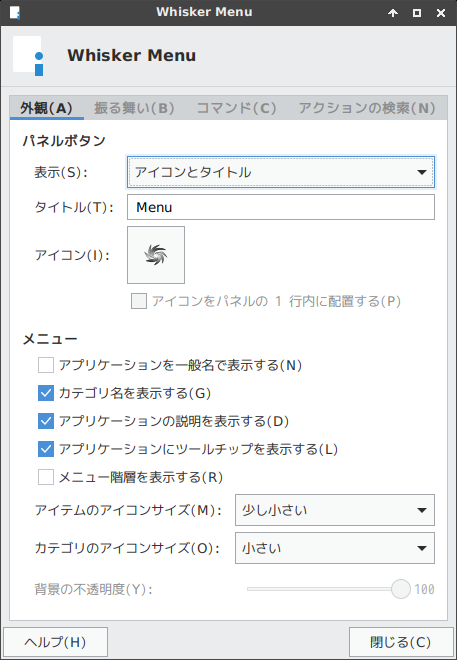Click the 表示(S): label
The height and width of the screenshot is (660, 457).
pos(61,172)
